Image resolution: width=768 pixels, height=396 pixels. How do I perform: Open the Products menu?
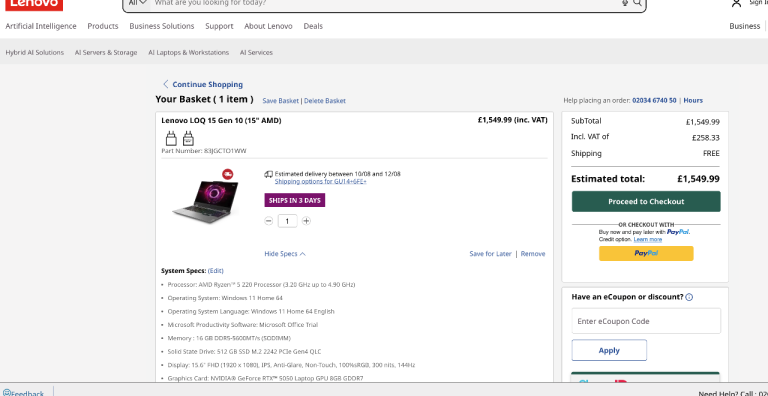pos(103,26)
